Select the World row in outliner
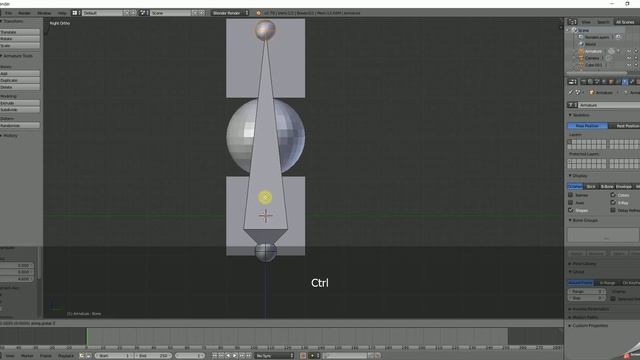This screenshot has height=360, width=640. pos(590,44)
